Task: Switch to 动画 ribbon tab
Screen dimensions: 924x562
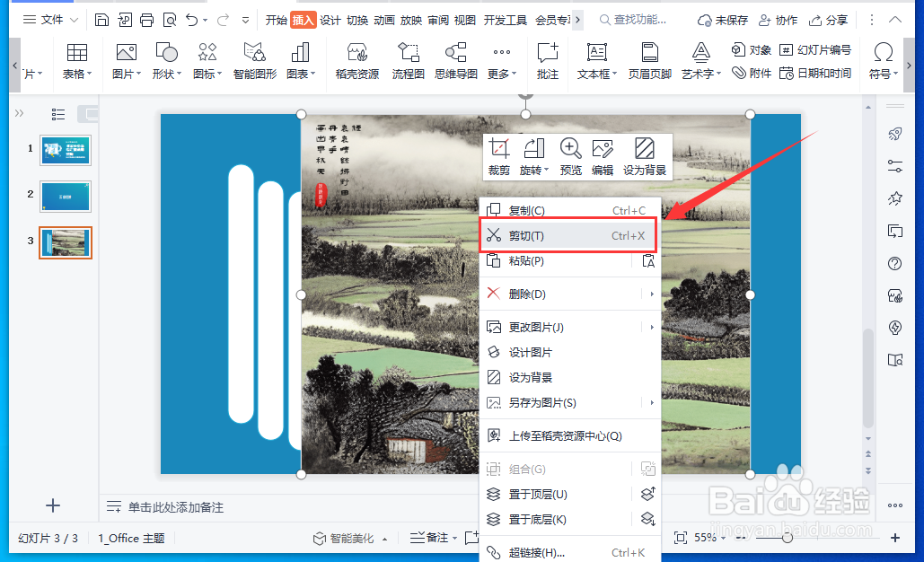Action: coord(384,21)
